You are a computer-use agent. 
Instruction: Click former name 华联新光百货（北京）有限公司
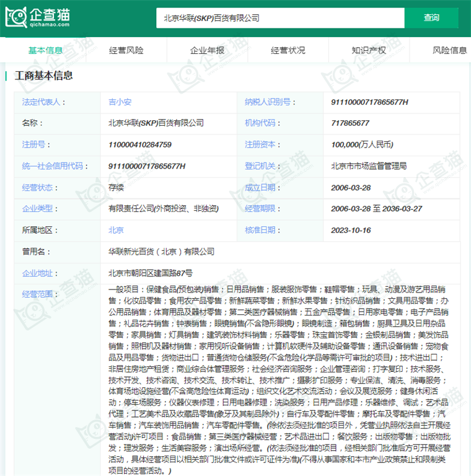click(162, 252)
